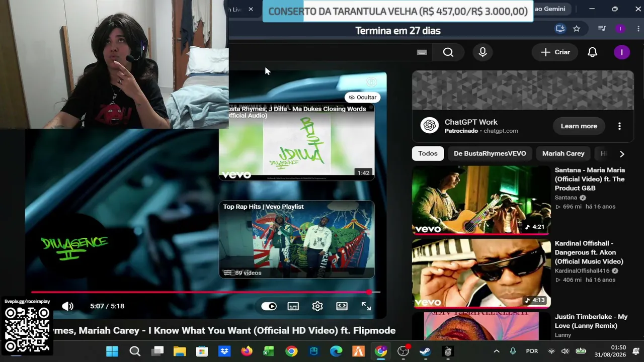Open Kardinal Offishall - Dangerous title

(x=589, y=252)
